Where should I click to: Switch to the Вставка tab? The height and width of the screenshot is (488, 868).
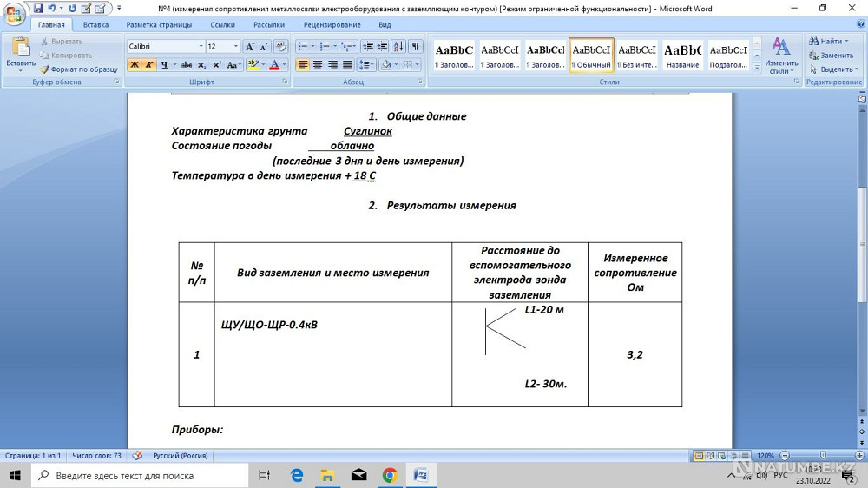(x=95, y=25)
